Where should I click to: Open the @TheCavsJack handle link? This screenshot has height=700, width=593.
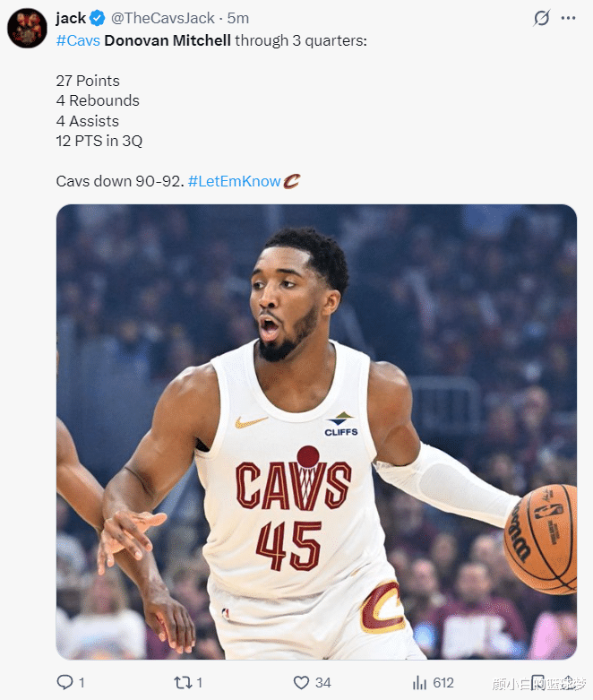click(161, 18)
